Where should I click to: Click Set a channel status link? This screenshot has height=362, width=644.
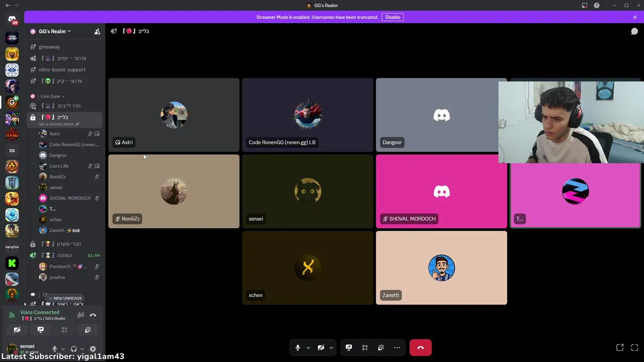tap(59, 124)
